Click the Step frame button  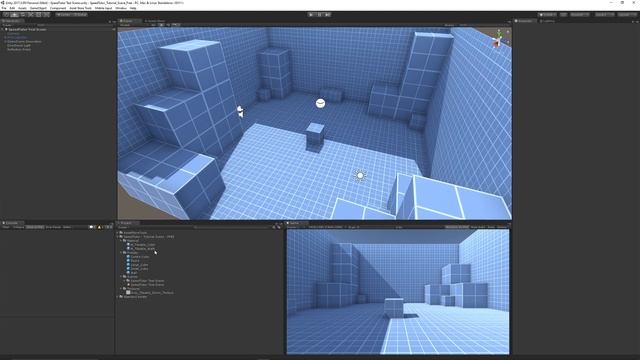[327, 15]
